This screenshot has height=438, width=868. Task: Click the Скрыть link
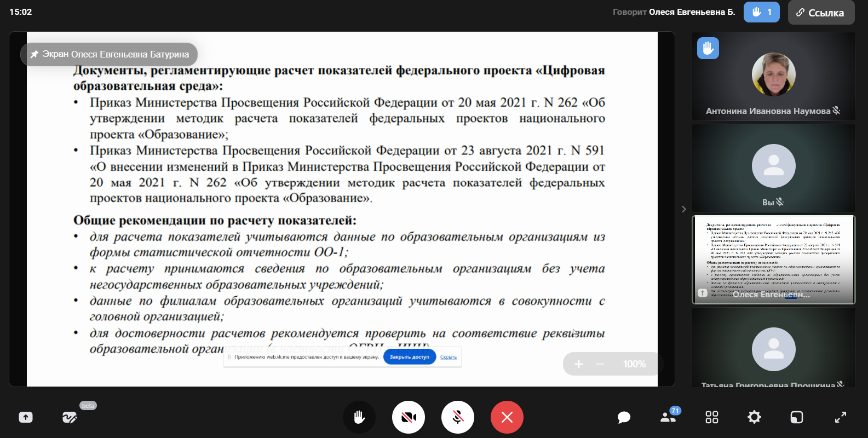tap(449, 357)
